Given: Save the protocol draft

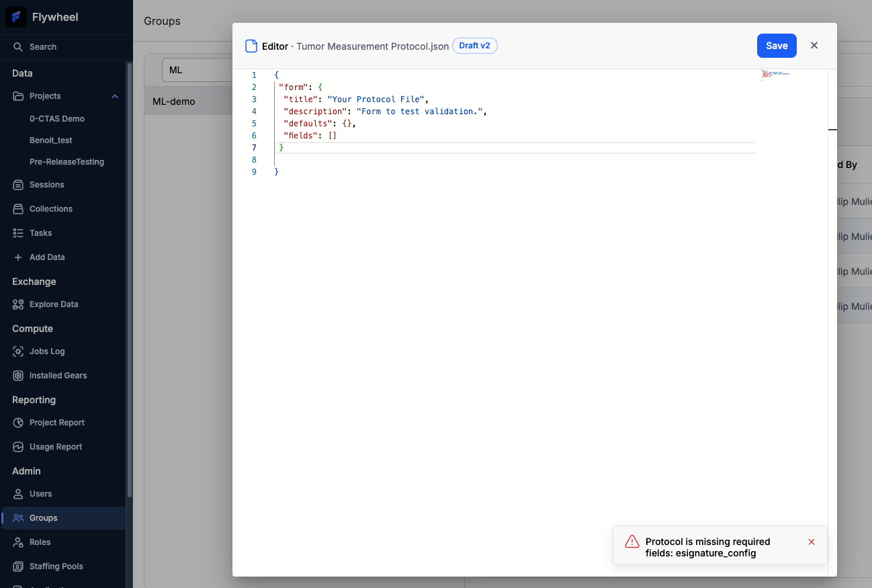Looking at the screenshot, I should [x=776, y=46].
